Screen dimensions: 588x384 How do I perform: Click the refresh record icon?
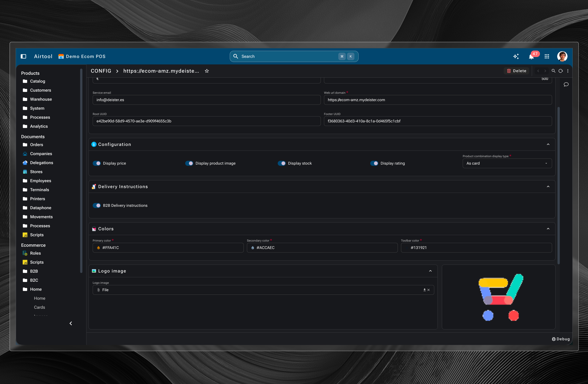click(x=561, y=71)
